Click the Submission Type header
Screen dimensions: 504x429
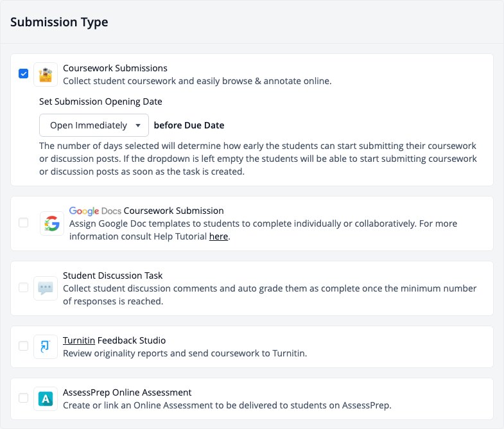(x=59, y=22)
